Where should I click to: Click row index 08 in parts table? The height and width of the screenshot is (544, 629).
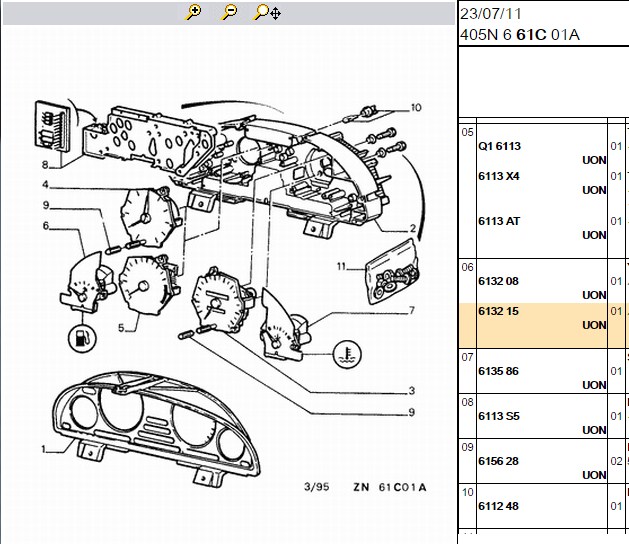[467, 402]
